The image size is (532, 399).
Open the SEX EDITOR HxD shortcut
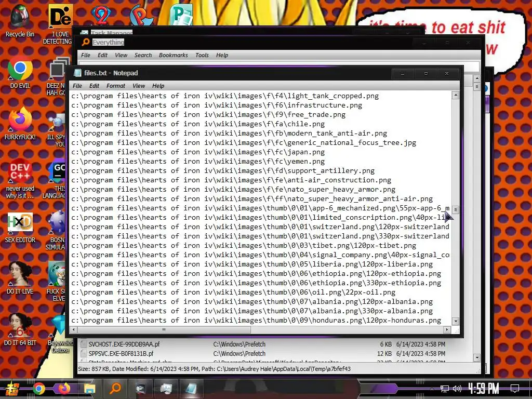pos(20,228)
